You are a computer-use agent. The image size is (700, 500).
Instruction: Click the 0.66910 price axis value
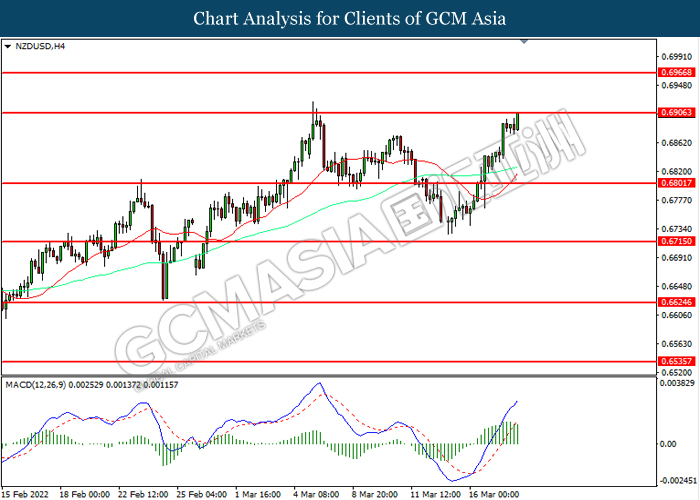[x=677, y=258]
